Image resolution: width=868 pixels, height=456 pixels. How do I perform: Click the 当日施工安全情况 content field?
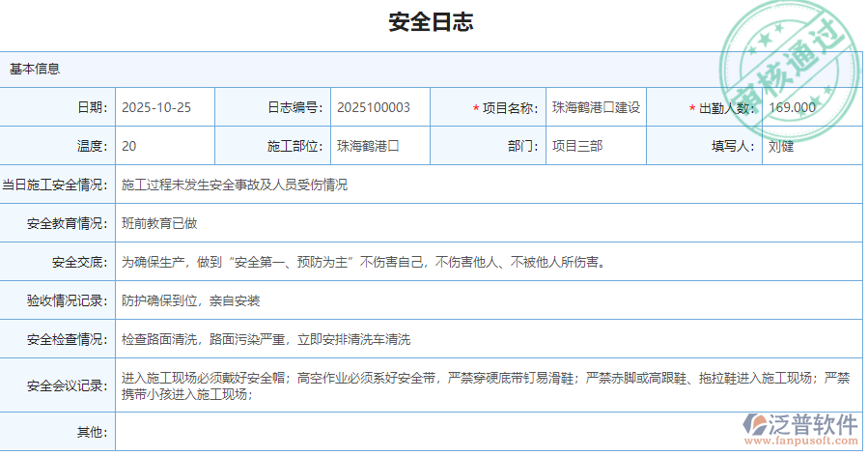pyautogui.click(x=489, y=185)
